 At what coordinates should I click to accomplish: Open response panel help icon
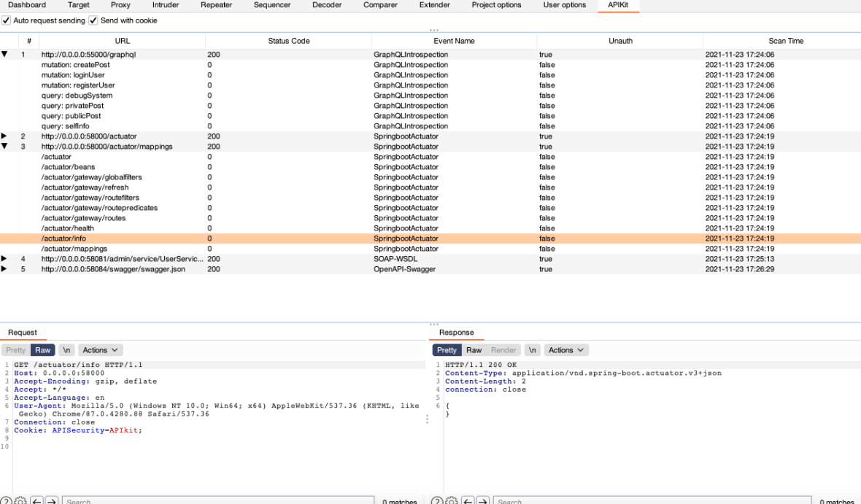(437, 500)
